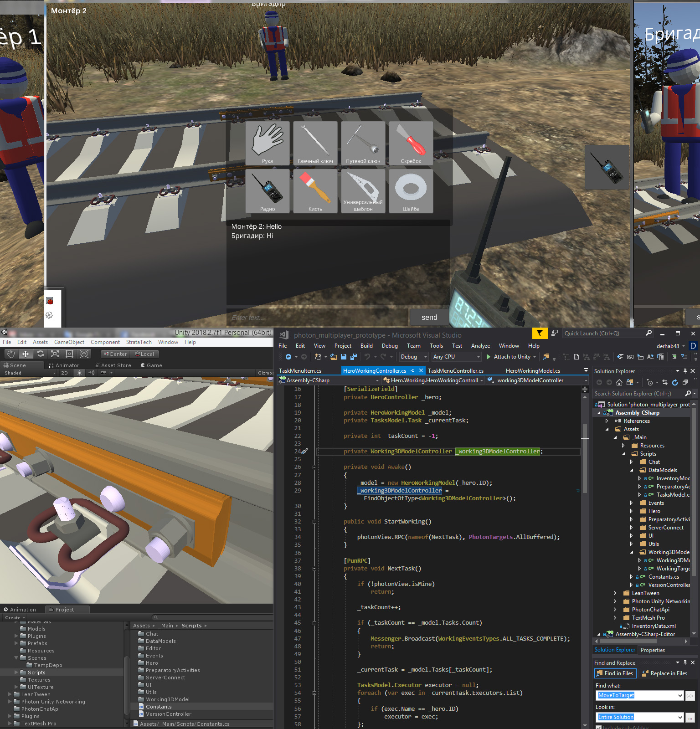Open the Any CPU platform dropdown
The height and width of the screenshot is (729, 700).
point(456,357)
